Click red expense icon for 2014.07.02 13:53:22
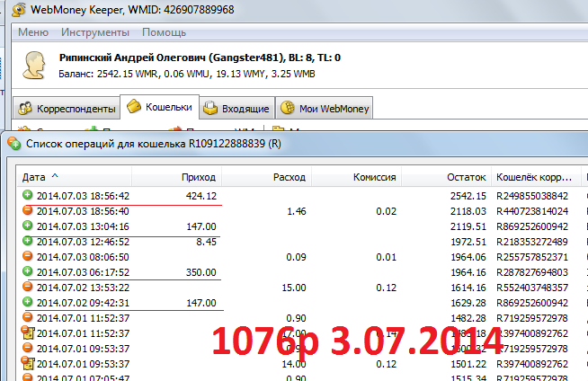588x381 pixels. (x=27, y=287)
